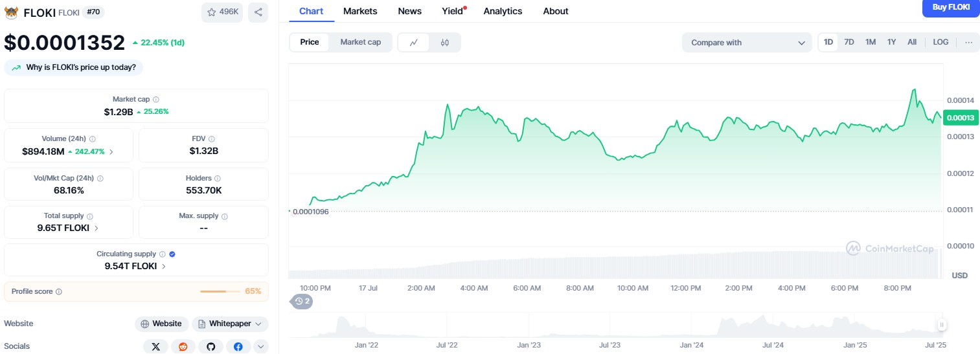Open the X (Twitter) social link
The image size is (980, 354).
(x=155, y=347)
